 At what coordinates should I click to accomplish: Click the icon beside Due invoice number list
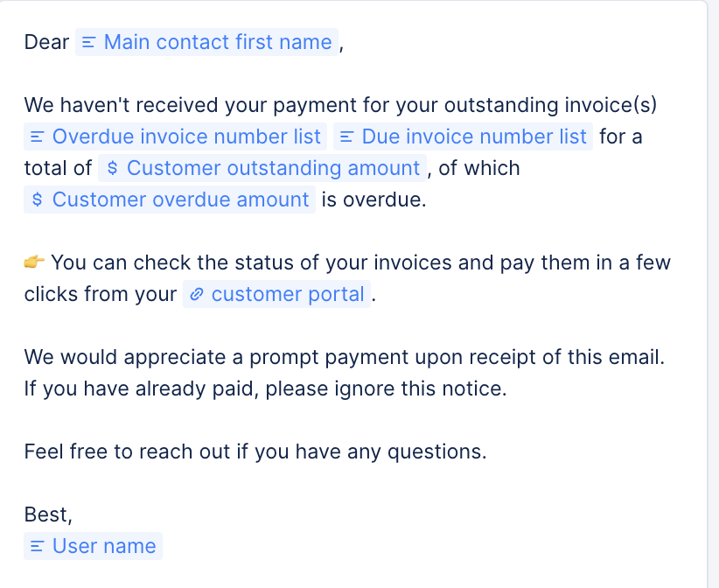pos(346,137)
